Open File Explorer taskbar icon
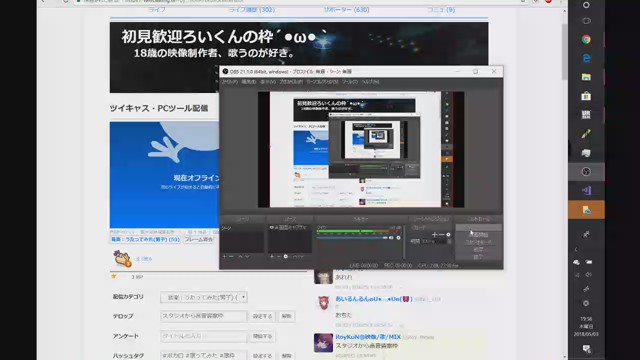The width and height of the screenshot is (640, 360). point(586,77)
